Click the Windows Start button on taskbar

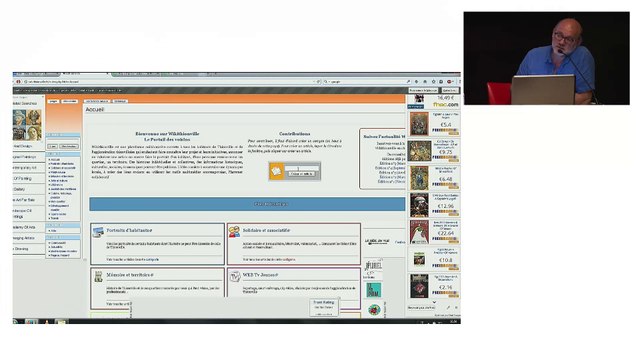16,322
